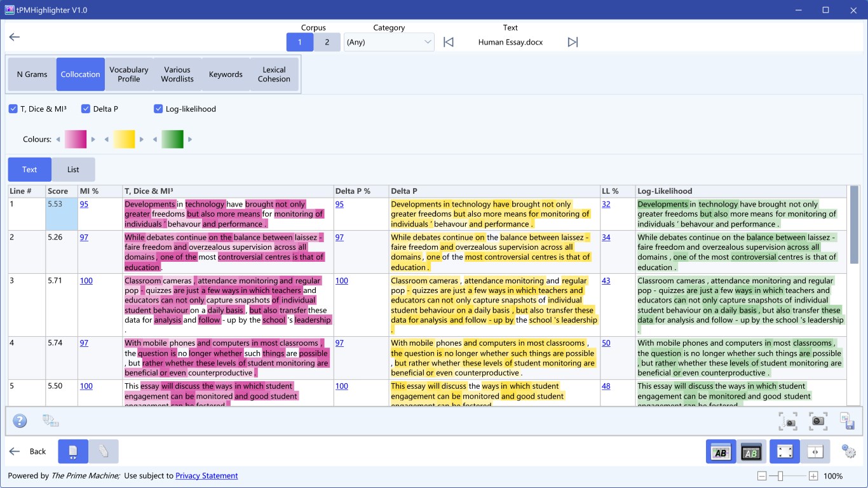Open the N Grams tab
This screenshot has height=488, width=868.
point(32,74)
